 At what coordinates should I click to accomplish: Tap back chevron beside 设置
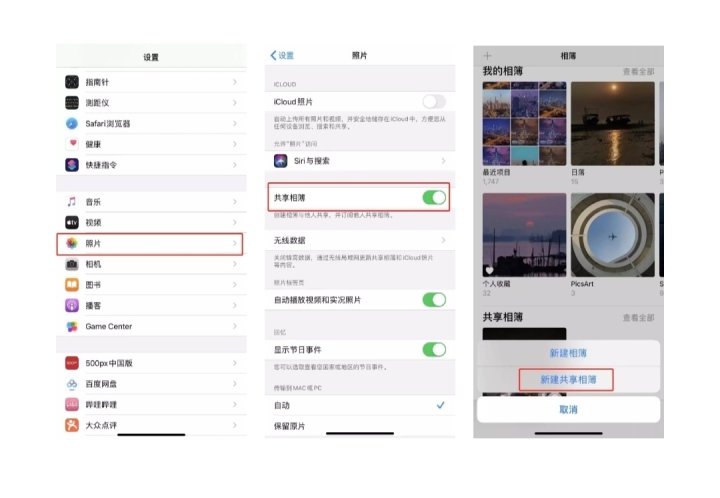click(273, 56)
